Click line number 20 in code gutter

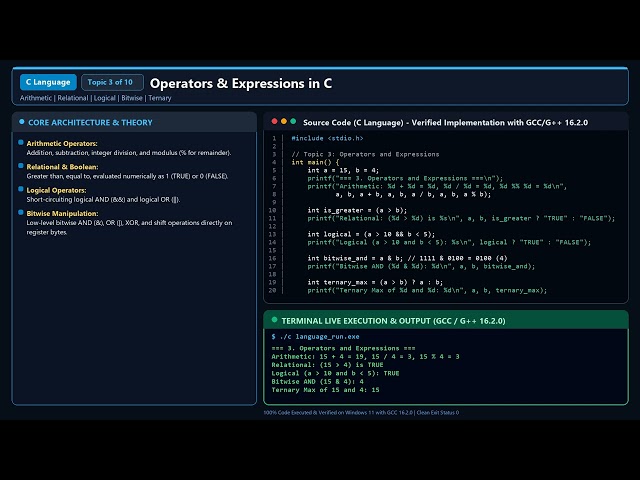272,290
